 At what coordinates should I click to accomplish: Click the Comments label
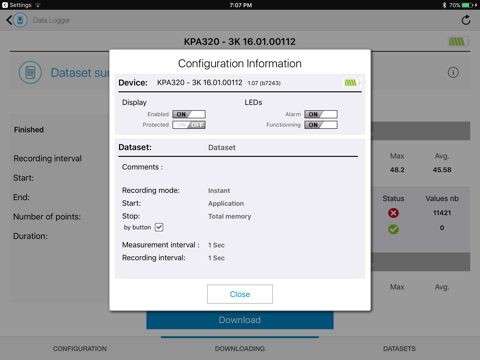click(x=142, y=167)
